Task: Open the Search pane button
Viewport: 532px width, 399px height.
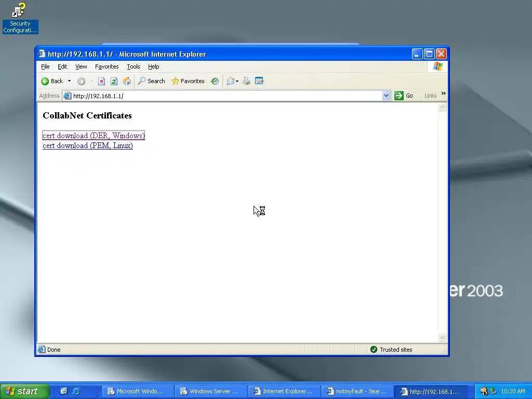Action: (x=151, y=81)
